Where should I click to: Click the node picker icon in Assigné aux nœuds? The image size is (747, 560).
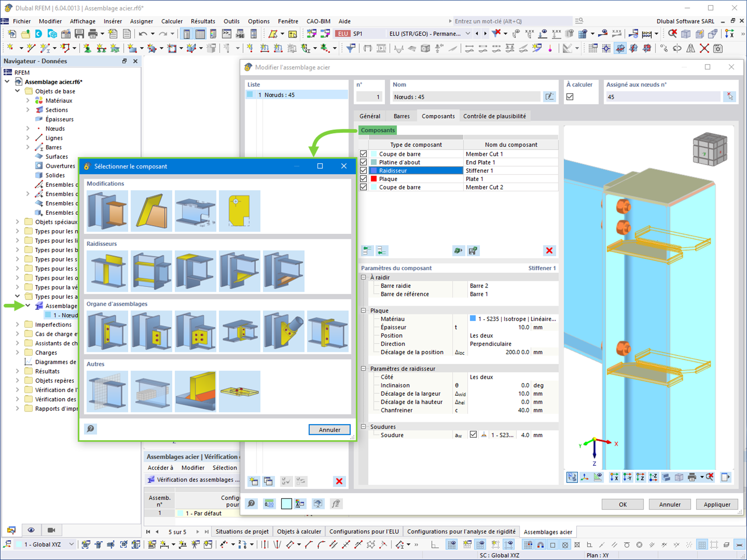click(730, 97)
